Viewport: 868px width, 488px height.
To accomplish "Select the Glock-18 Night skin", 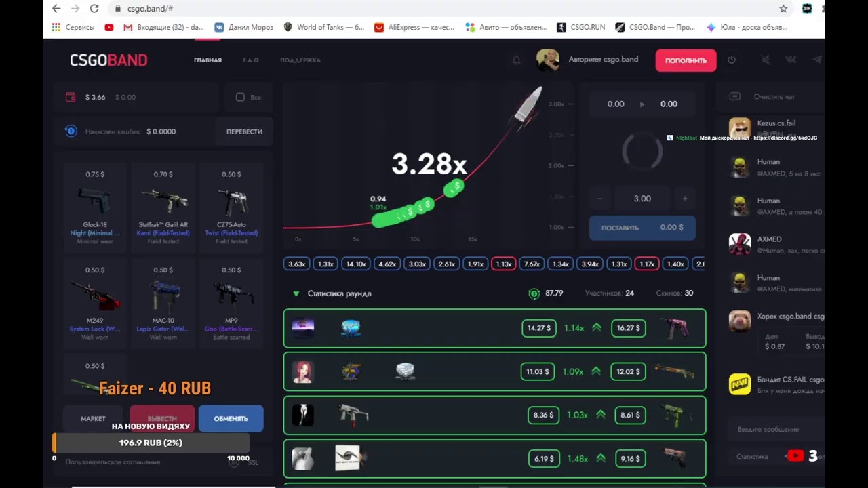I will tap(95, 207).
